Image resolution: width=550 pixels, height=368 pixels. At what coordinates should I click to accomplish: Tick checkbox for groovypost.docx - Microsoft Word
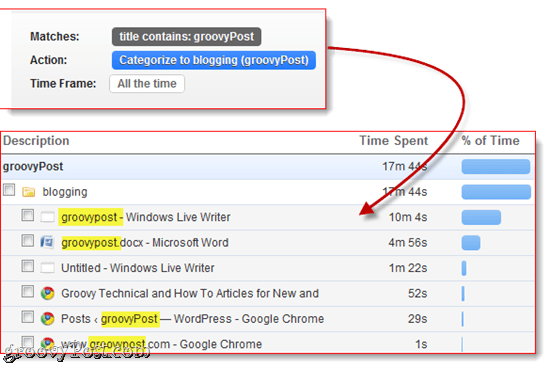pos(28,241)
